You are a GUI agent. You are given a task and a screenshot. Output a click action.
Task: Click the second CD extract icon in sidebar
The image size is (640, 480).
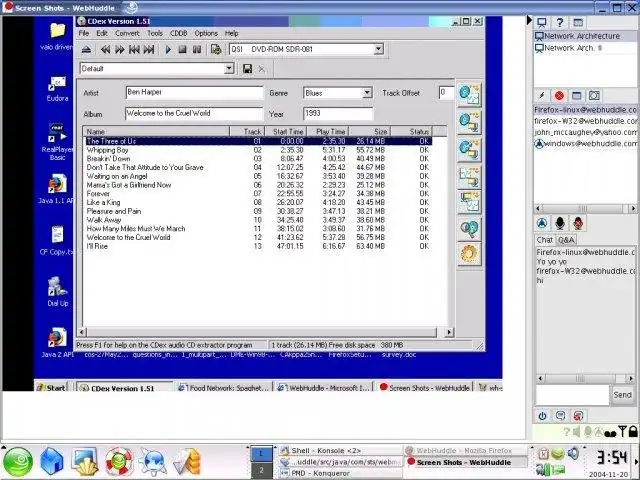coord(469,122)
